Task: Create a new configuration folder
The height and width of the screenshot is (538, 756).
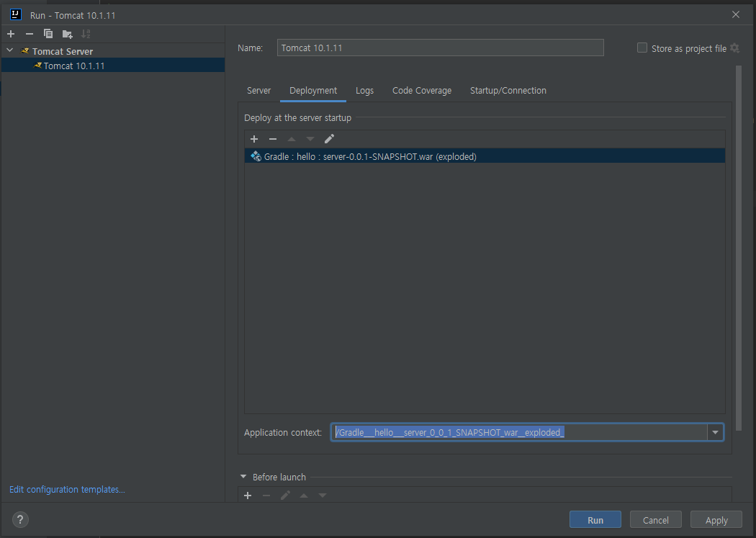Action: [x=67, y=34]
